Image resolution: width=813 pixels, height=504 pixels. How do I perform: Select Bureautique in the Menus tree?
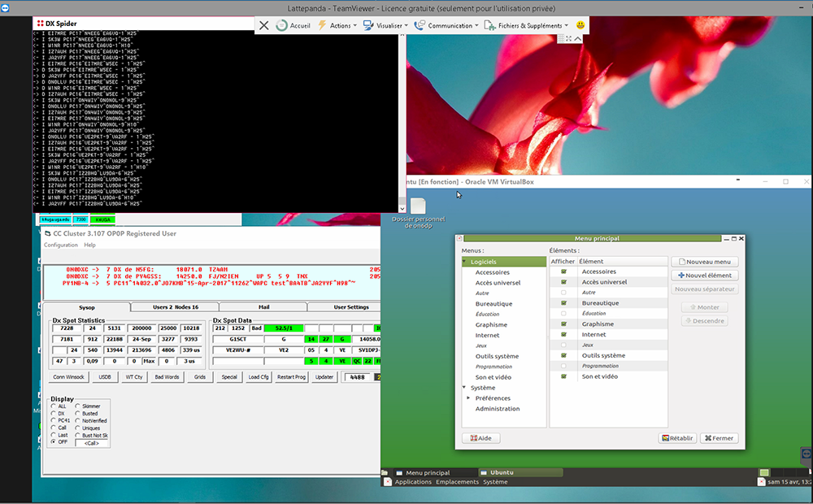coord(493,304)
